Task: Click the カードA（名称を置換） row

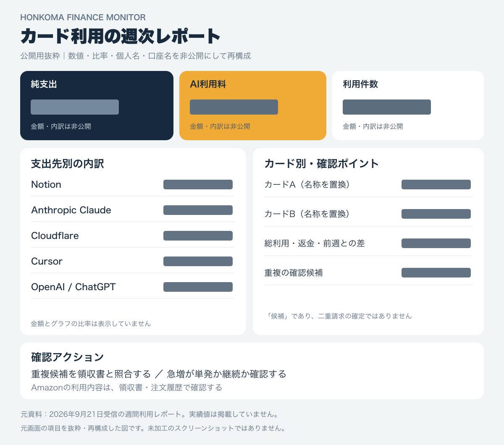Action: pos(368,185)
